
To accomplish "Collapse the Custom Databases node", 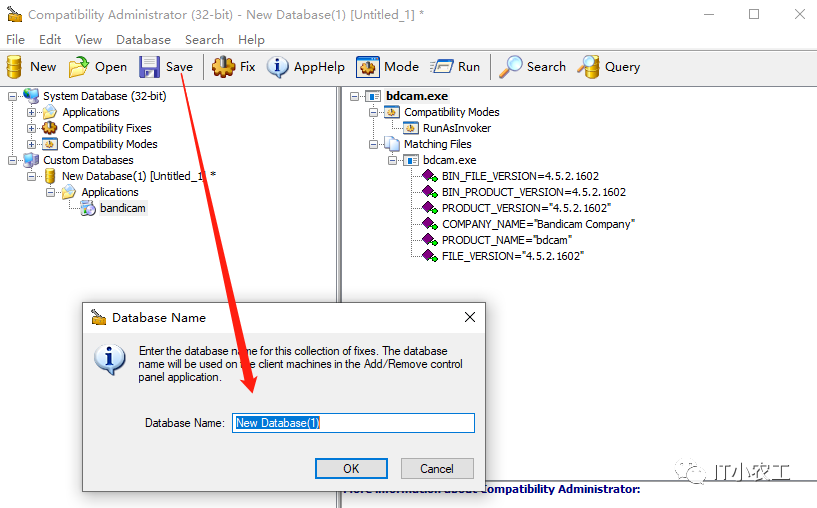I will 13,160.
